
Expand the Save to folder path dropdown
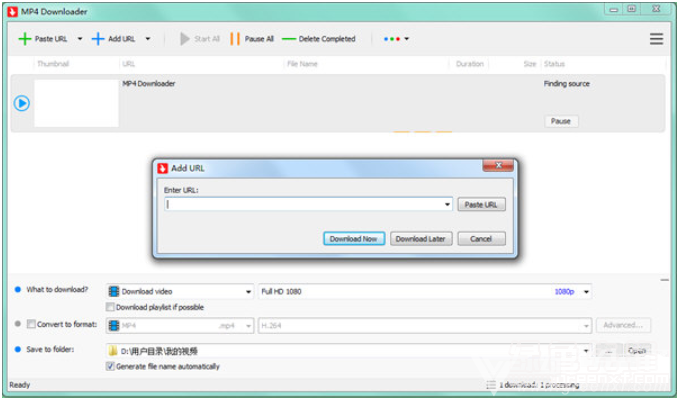tap(586, 351)
